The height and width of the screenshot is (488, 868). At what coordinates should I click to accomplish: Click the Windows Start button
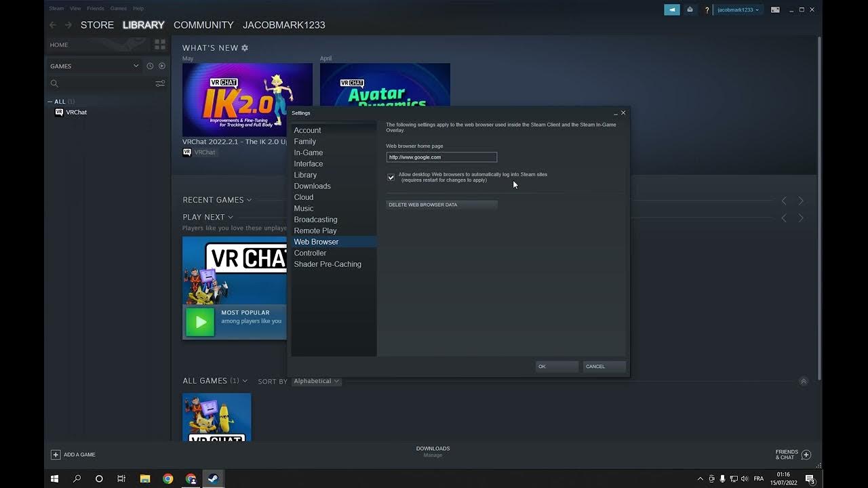tap(55, 479)
